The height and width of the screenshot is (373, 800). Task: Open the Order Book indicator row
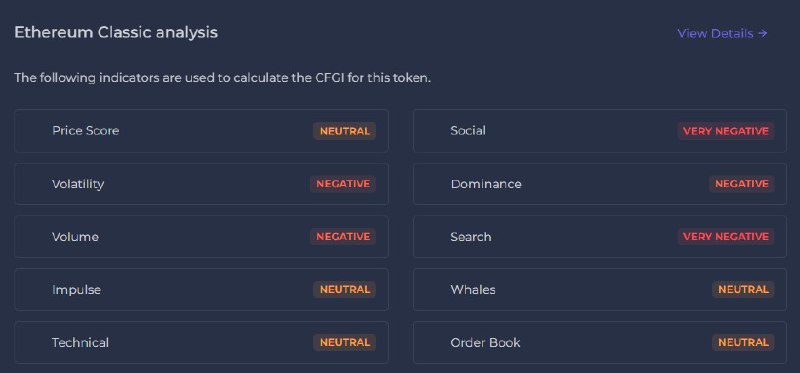pyautogui.click(x=600, y=342)
